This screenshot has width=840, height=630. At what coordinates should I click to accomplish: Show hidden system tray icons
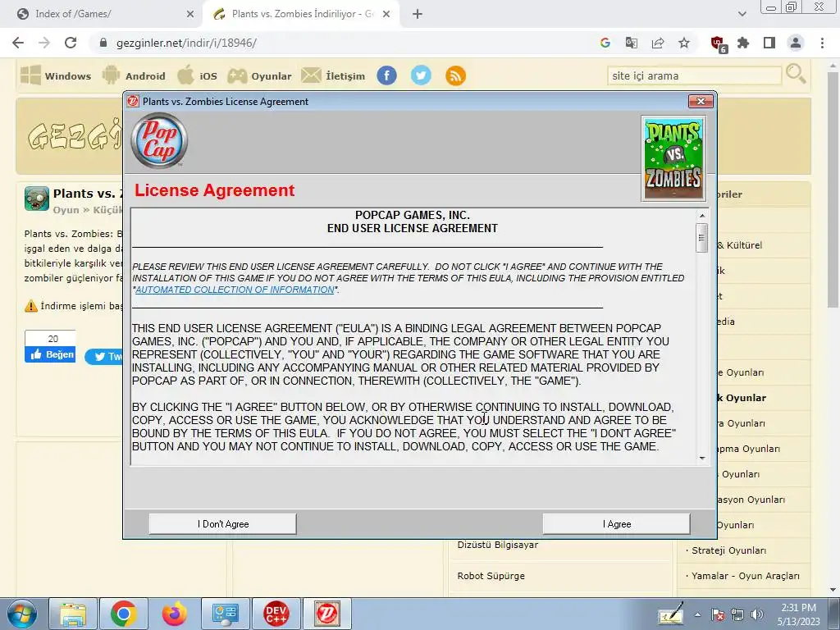(x=697, y=614)
